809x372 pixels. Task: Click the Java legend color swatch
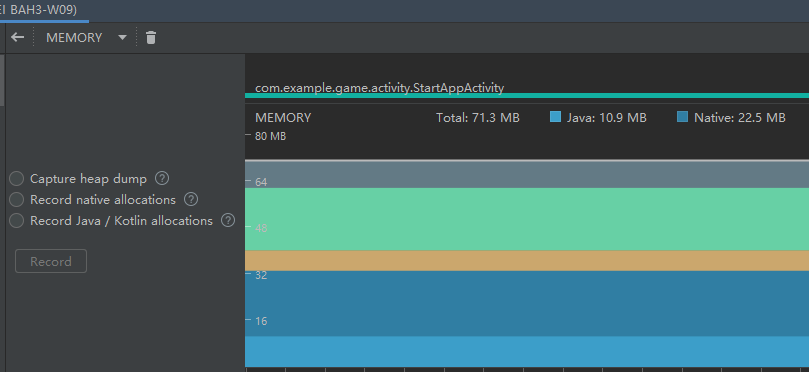click(x=556, y=117)
